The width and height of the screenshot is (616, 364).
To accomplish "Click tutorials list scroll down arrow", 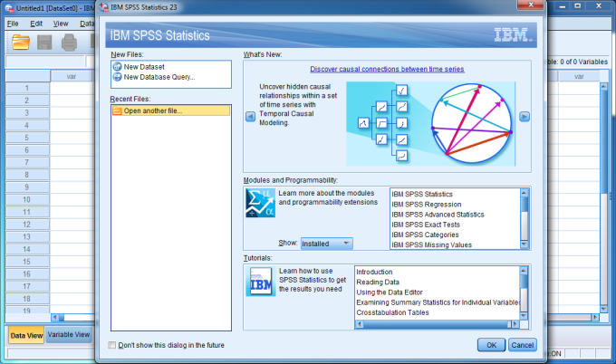I will coord(524,316).
